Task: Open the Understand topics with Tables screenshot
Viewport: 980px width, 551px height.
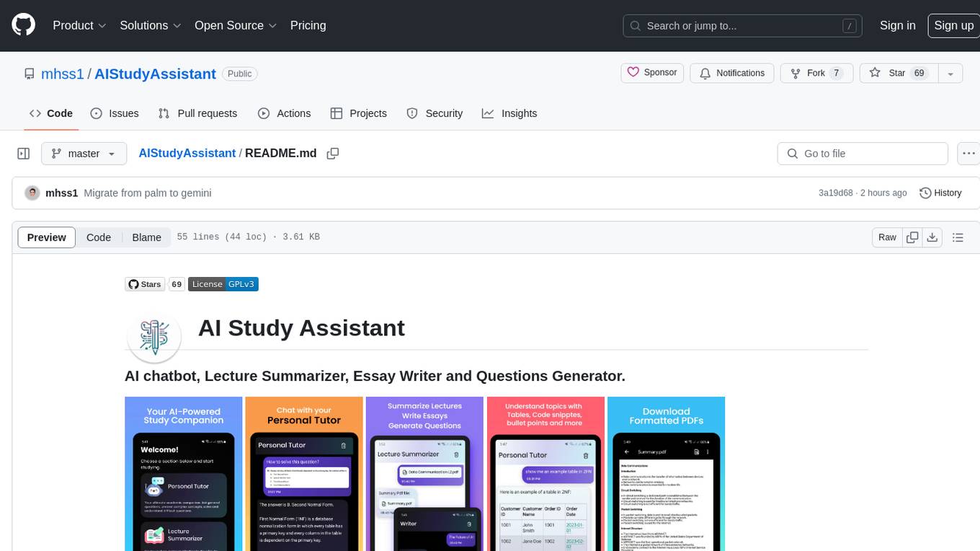Action: click(545, 474)
